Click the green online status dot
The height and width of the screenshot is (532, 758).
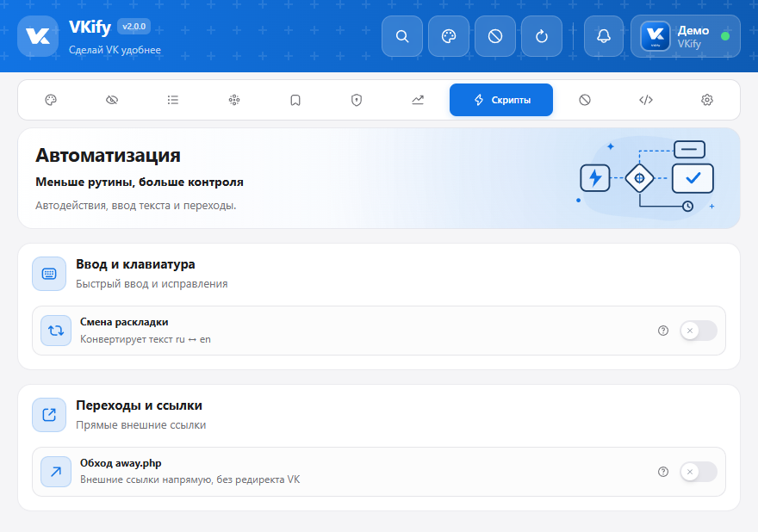tap(725, 36)
